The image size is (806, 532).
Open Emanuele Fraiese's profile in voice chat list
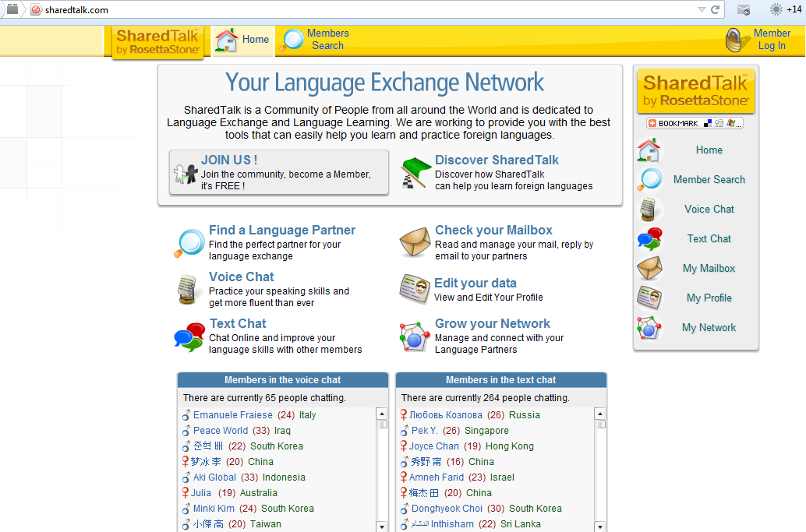click(x=232, y=415)
